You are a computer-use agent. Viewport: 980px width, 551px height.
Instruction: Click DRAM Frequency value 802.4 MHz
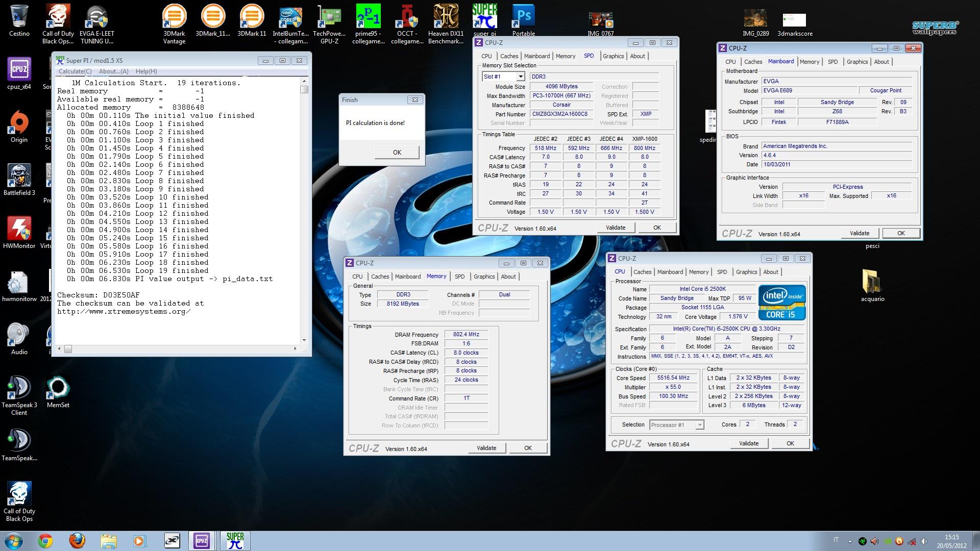point(466,335)
